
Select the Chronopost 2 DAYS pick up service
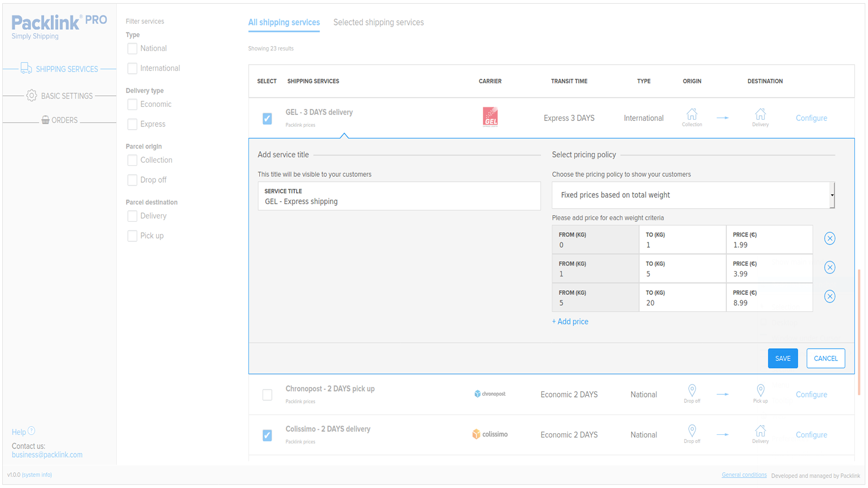tap(267, 395)
